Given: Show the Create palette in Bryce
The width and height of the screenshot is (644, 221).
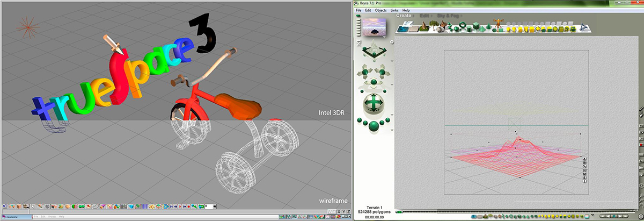Looking at the screenshot, I should 404,16.
